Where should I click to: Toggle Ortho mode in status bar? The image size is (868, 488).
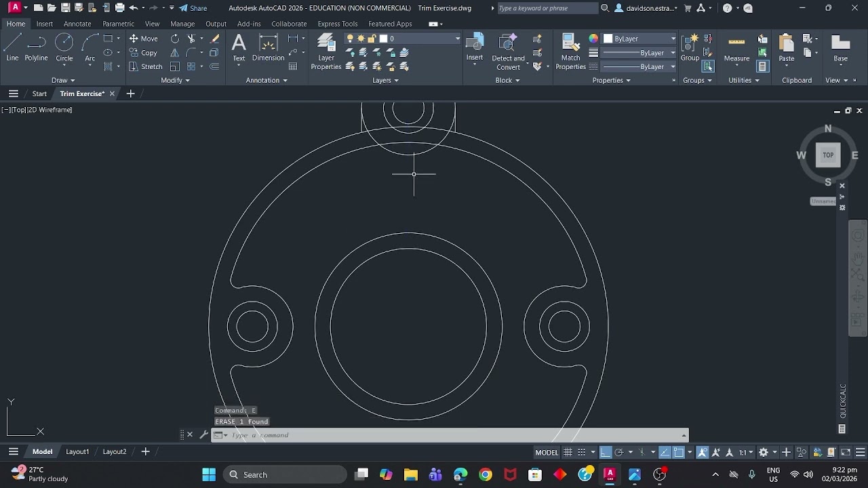pos(606,452)
